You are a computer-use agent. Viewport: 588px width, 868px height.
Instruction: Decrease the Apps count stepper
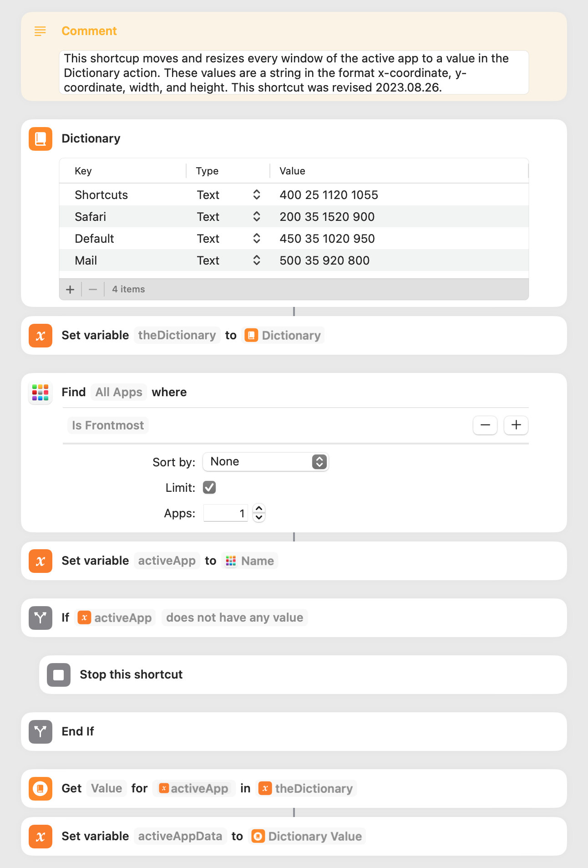pos(259,518)
